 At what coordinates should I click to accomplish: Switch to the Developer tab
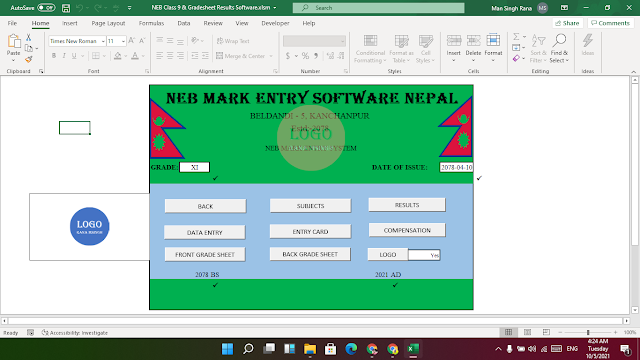click(x=275, y=23)
